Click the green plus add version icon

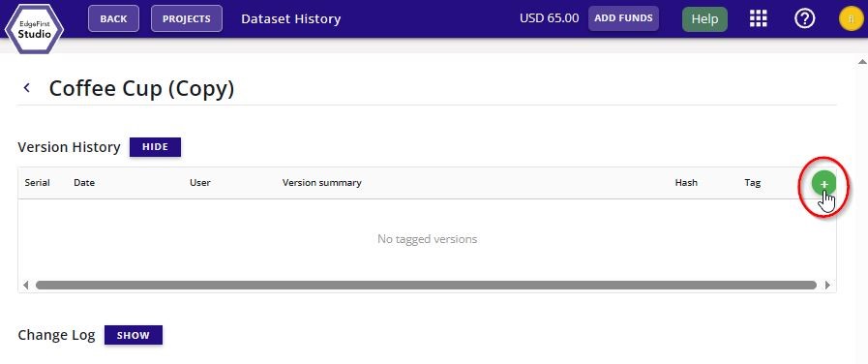click(x=823, y=184)
